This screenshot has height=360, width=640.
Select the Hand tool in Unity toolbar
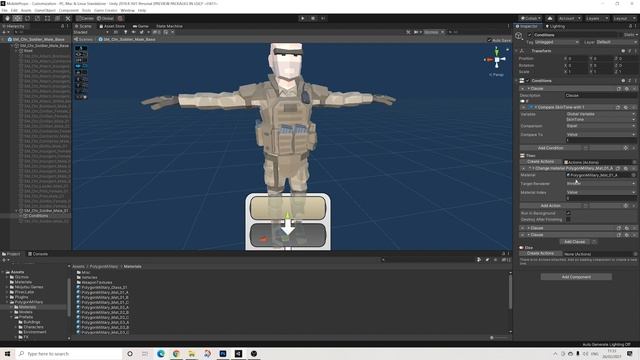(7, 18)
